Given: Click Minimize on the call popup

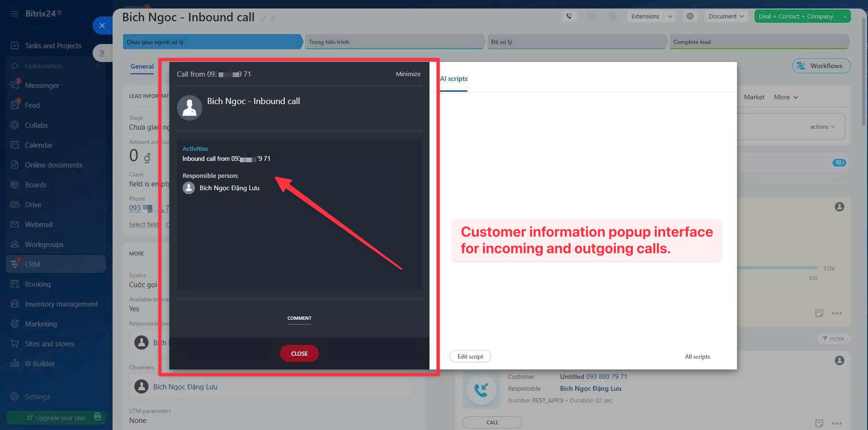Looking at the screenshot, I should 408,74.
